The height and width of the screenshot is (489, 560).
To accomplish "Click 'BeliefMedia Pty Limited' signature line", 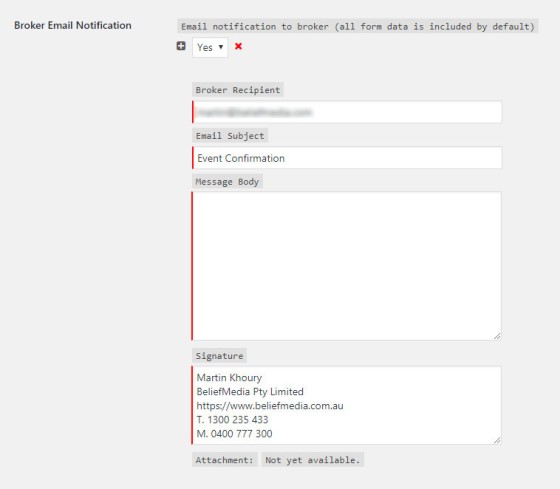I will (x=250, y=391).
